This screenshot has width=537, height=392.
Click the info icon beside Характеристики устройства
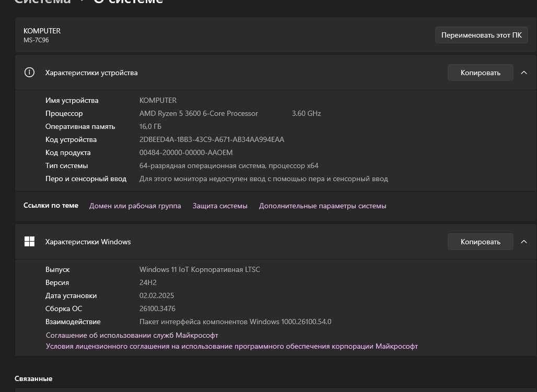[x=29, y=72]
